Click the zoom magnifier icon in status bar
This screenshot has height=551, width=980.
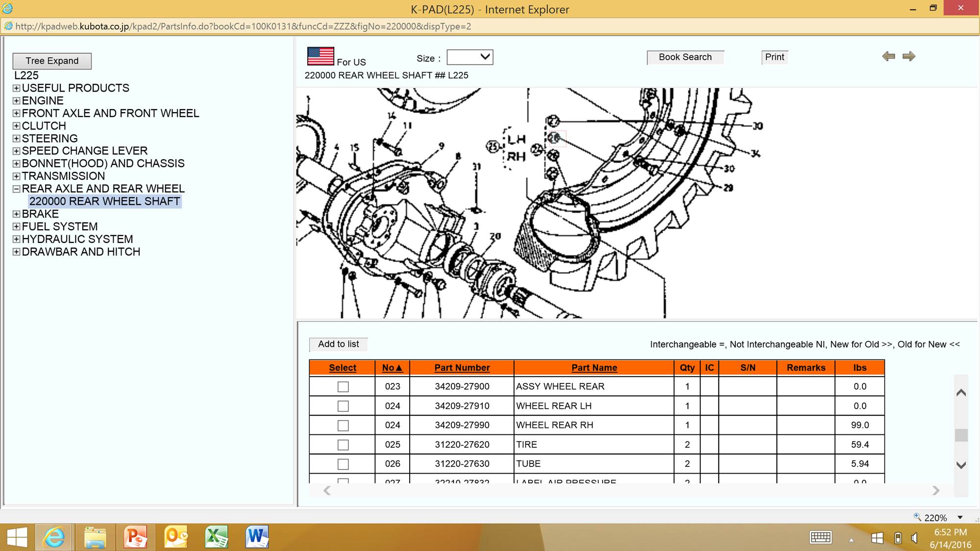917,517
